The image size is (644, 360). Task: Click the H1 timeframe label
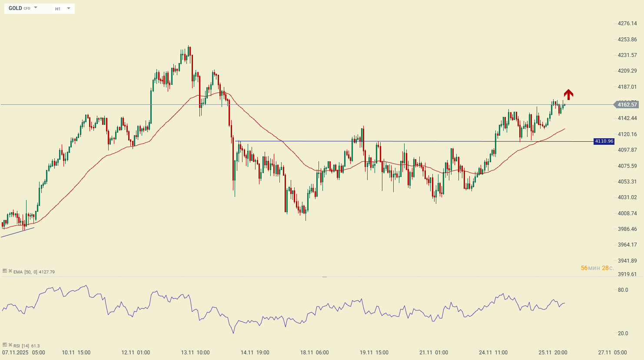pos(58,9)
